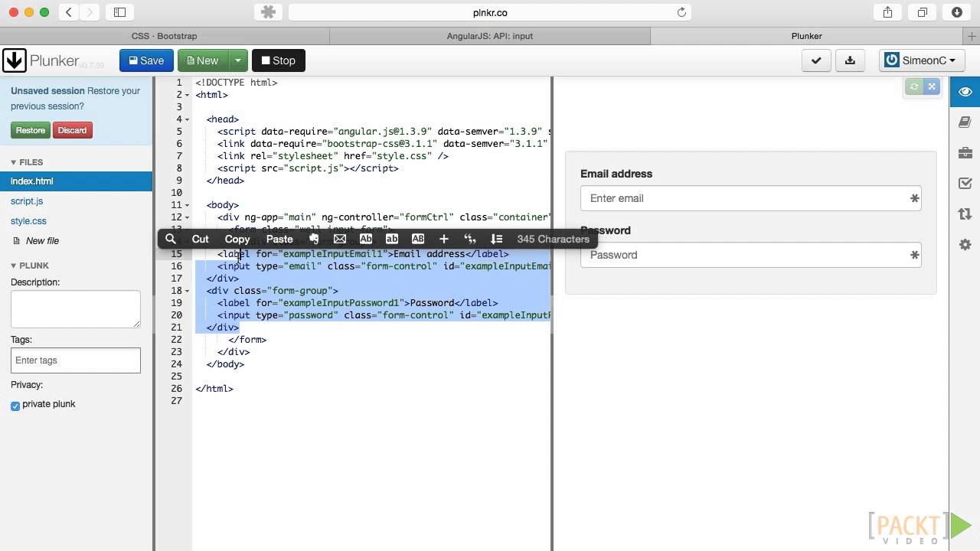Stop the preview with the Stop button

tap(278, 60)
